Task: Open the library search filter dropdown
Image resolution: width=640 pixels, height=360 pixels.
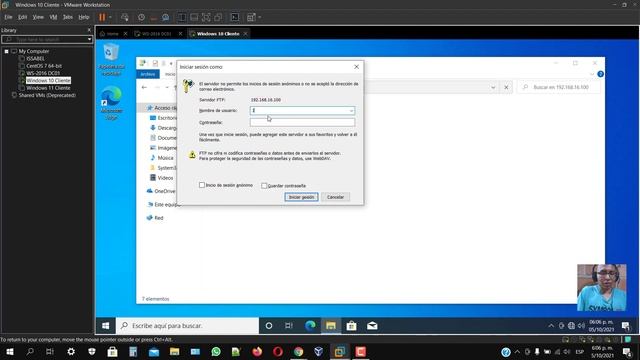Action: pyautogui.click(x=89, y=39)
